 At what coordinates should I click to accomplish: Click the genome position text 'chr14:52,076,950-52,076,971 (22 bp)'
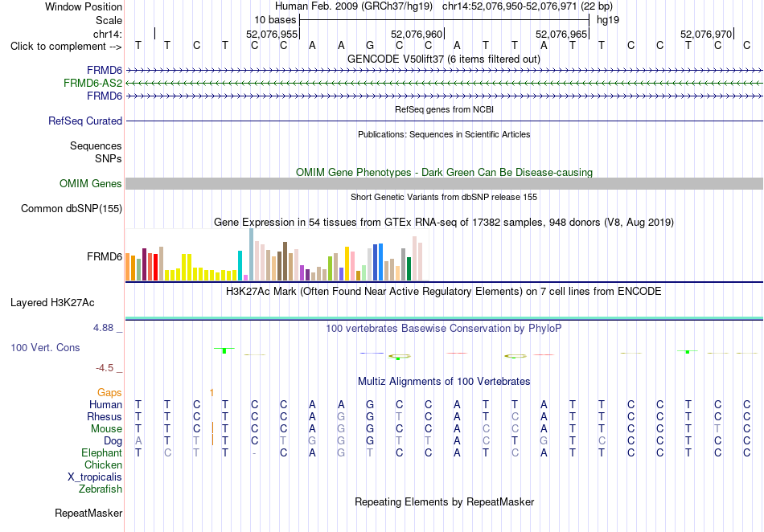click(528, 6)
